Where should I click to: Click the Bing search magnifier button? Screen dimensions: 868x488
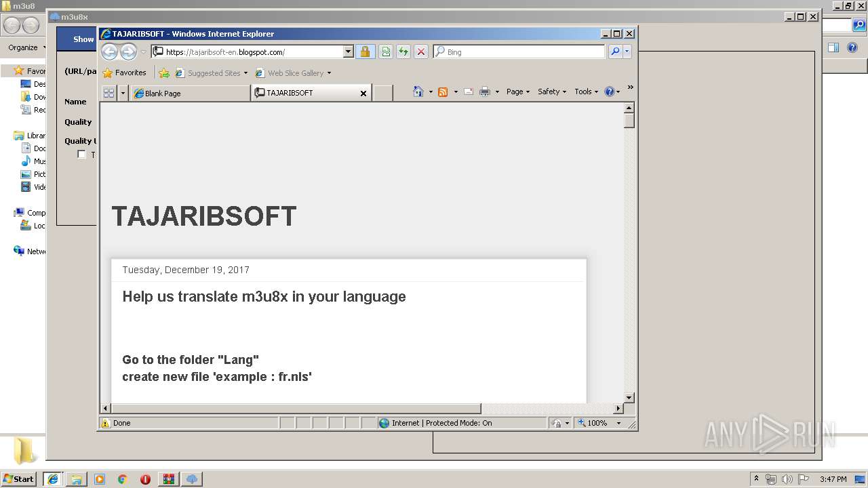614,52
